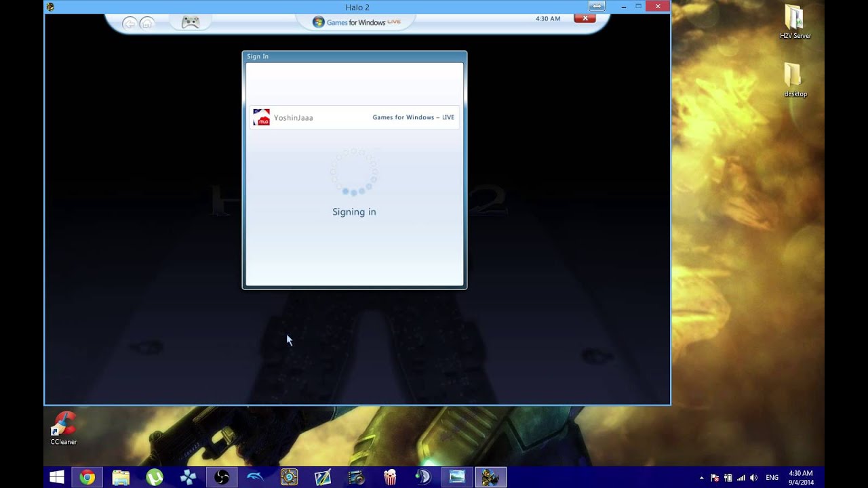Viewport: 868px width, 488px height.
Task: Open the film camera video app in taskbar
Action: pyautogui.click(x=356, y=478)
